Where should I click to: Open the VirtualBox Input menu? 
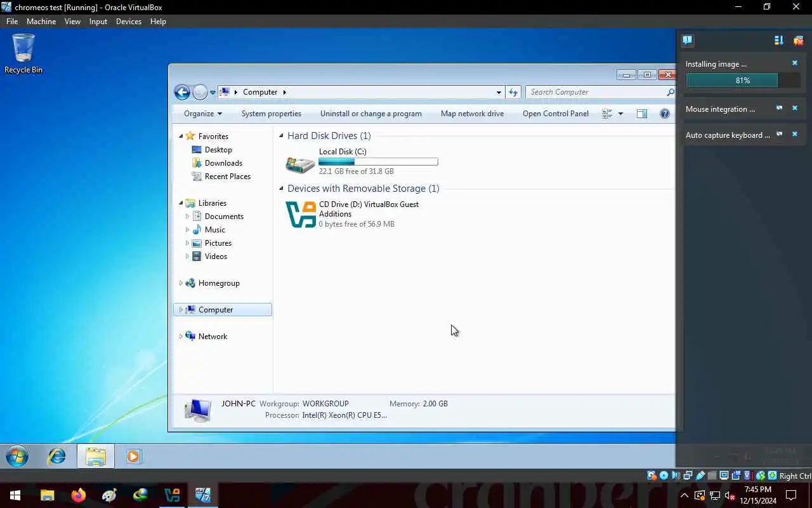[x=98, y=21]
